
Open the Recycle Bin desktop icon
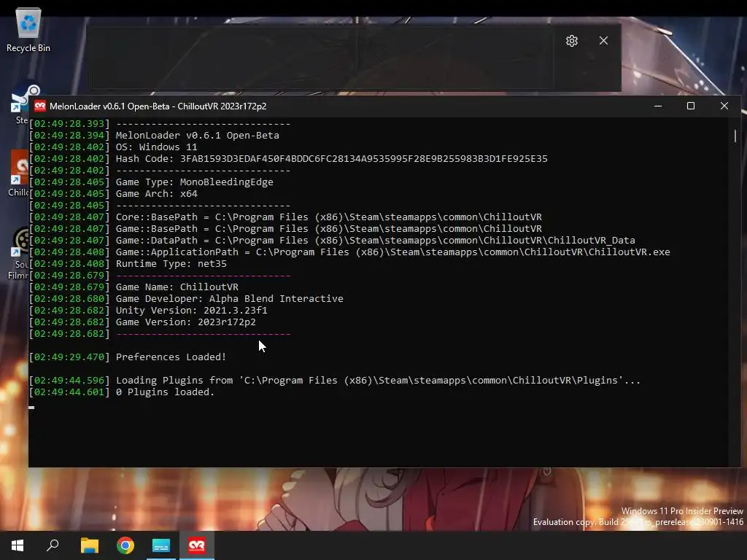click(x=28, y=29)
